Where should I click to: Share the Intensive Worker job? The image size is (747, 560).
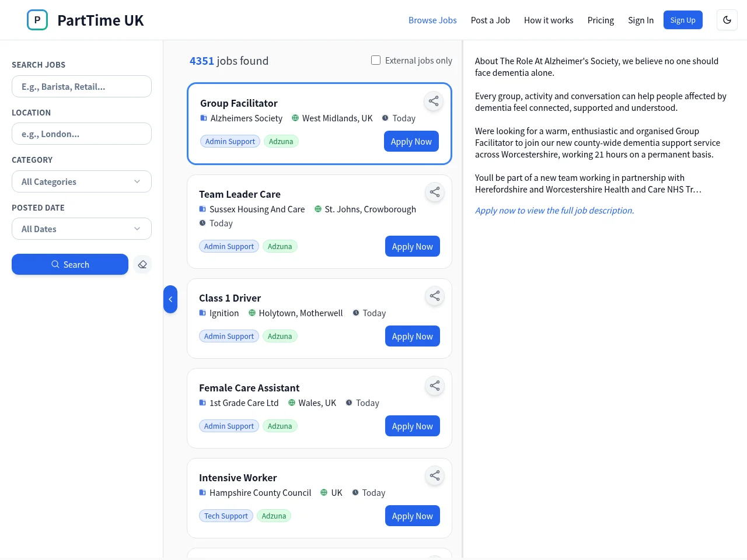(435, 475)
